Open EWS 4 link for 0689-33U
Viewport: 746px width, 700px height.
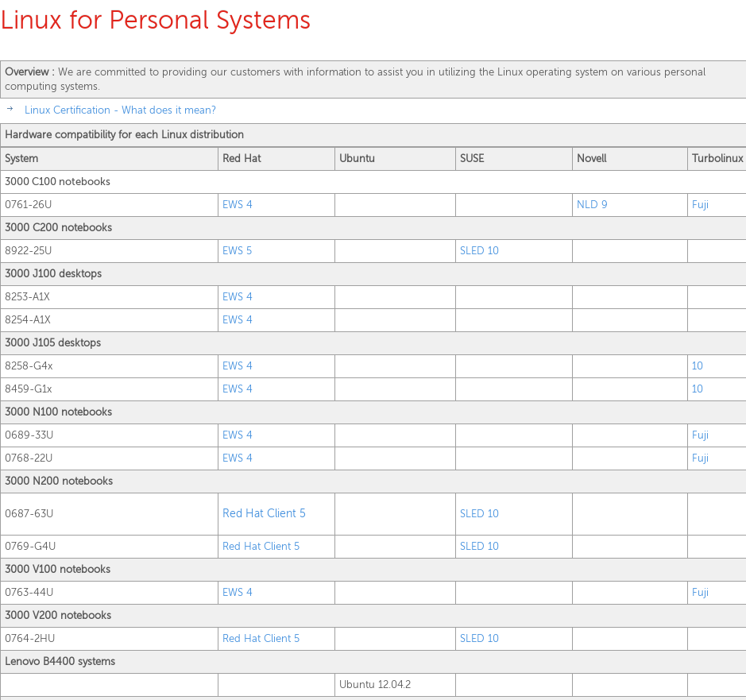237,435
